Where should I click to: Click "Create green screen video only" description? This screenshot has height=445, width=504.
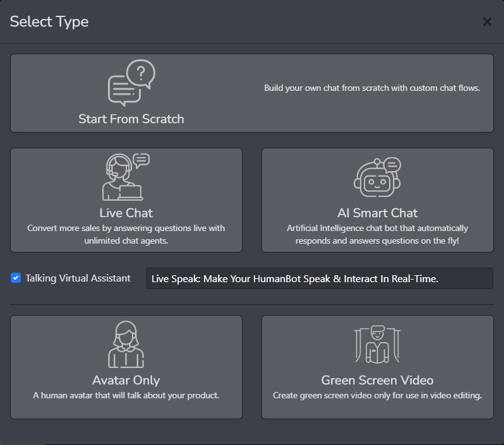coord(377,396)
